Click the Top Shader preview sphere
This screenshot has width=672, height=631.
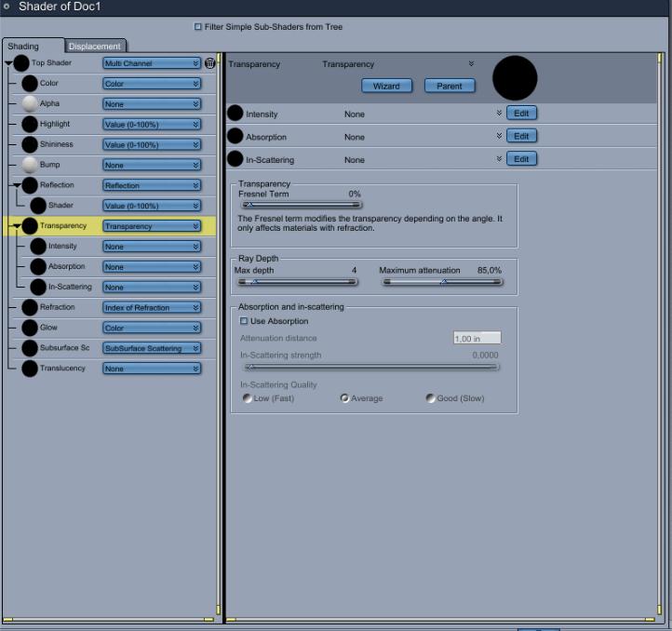[21, 63]
